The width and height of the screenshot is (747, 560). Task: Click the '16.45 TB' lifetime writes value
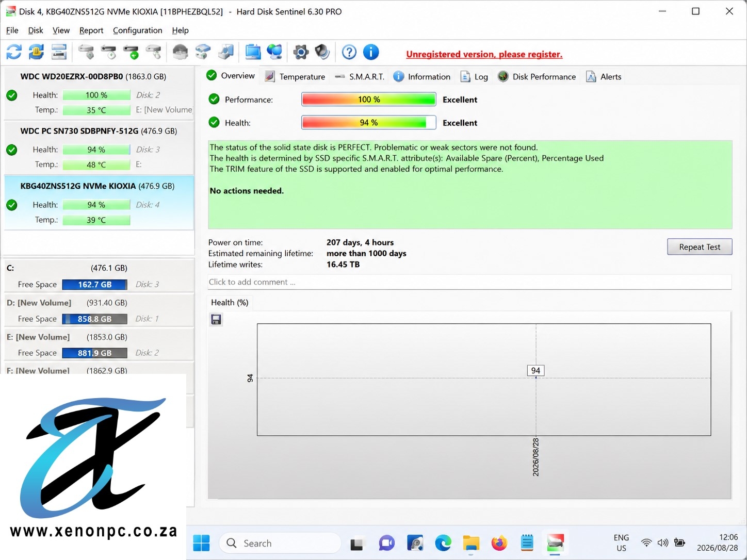point(343,265)
